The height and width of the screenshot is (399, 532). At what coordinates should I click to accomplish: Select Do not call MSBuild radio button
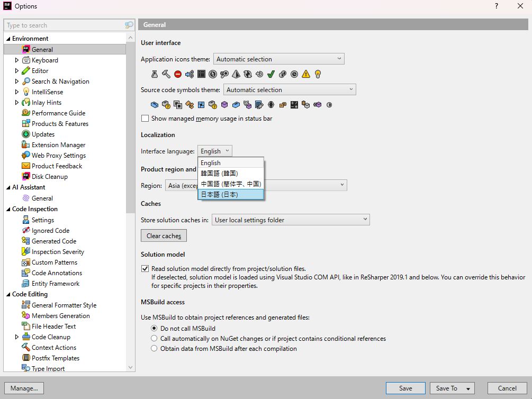tap(154, 328)
